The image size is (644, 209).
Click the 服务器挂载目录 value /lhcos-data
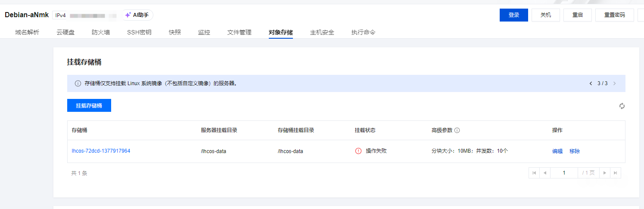[x=214, y=151]
